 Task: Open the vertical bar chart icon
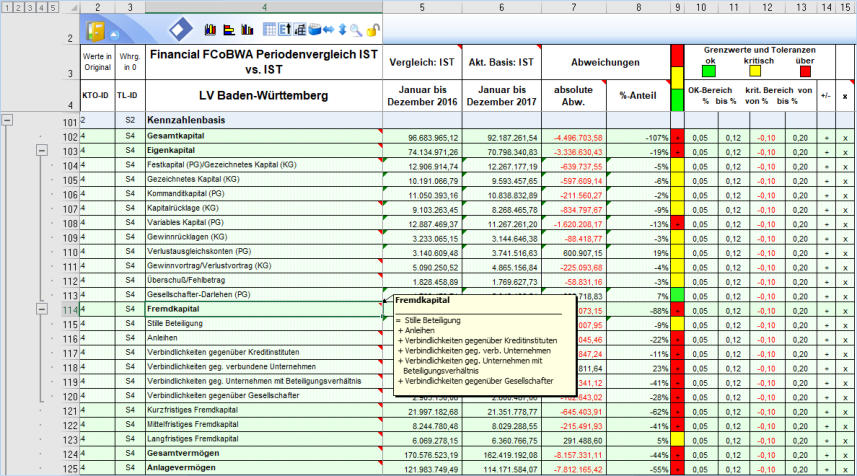tap(209, 30)
